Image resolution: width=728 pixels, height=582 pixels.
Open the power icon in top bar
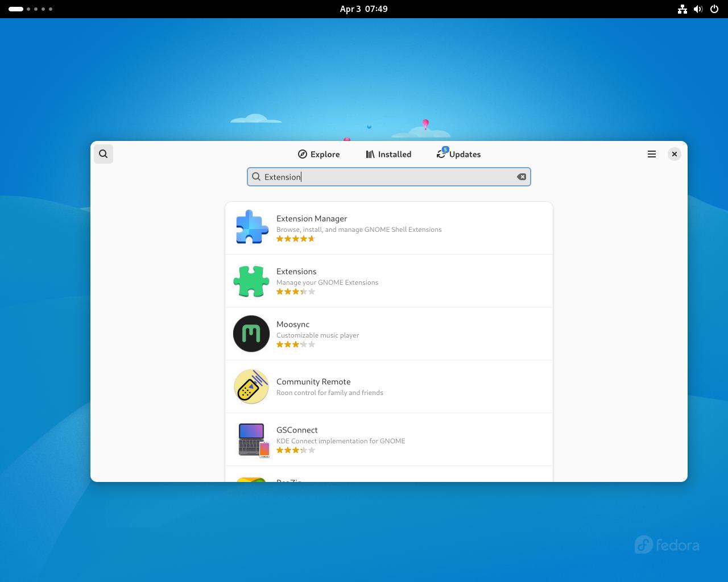[714, 9]
